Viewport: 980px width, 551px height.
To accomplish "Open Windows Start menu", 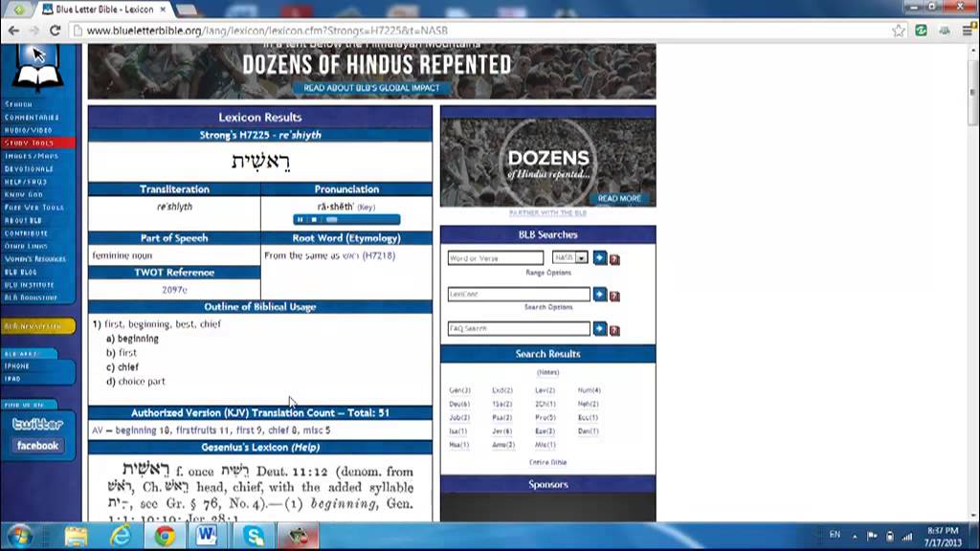I will [x=21, y=536].
